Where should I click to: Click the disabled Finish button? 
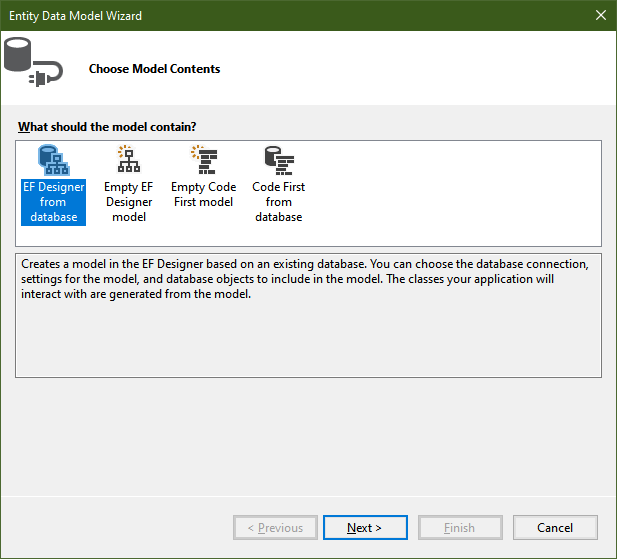(x=460, y=527)
